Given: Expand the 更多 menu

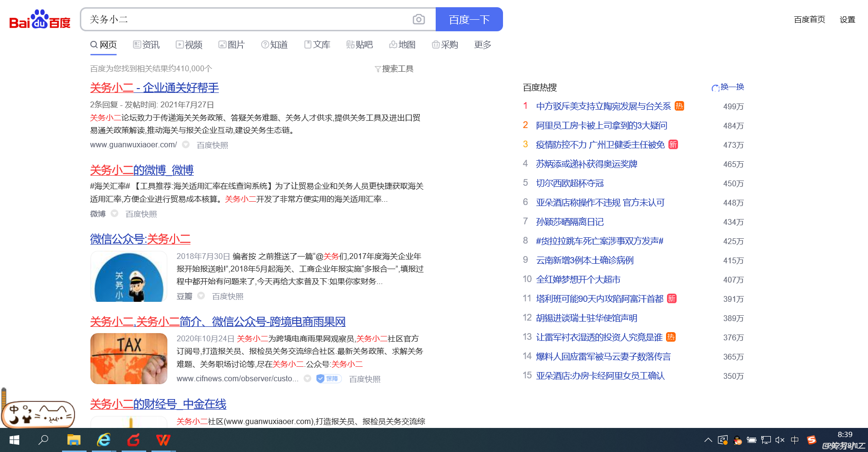Looking at the screenshot, I should pos(483,45).
